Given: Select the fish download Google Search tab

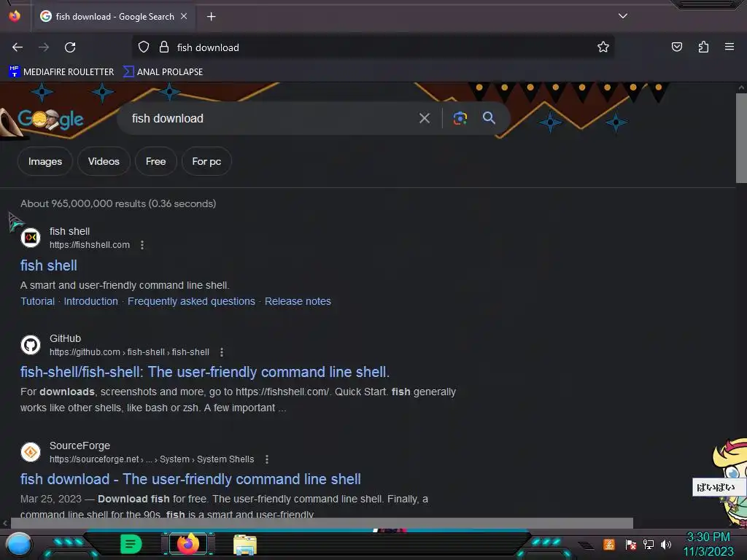Looking at the screenshot, I should [x=115, y=16].
